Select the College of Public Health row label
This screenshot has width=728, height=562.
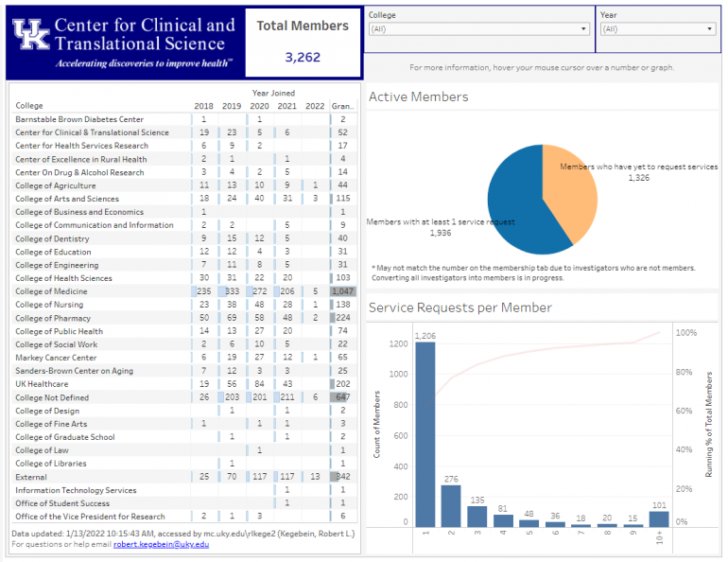[x=59, y=331]
